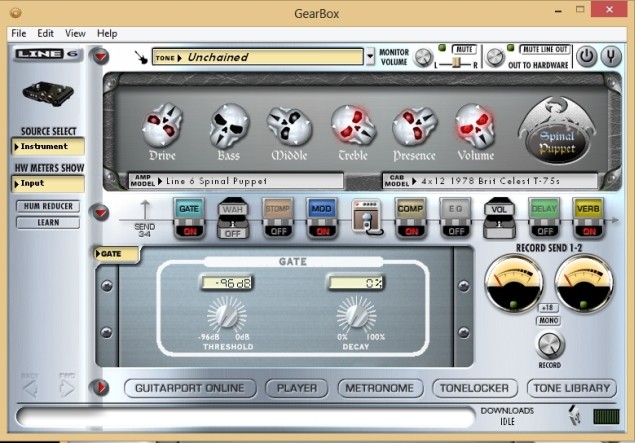The width and height of the screenshot is (635, 443).
Task: Open the View menu
Action: (x=75, y=33)
